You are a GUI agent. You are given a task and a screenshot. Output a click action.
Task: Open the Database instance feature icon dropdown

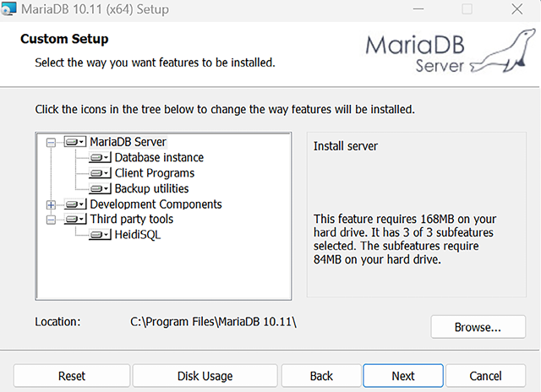[101, 158]
